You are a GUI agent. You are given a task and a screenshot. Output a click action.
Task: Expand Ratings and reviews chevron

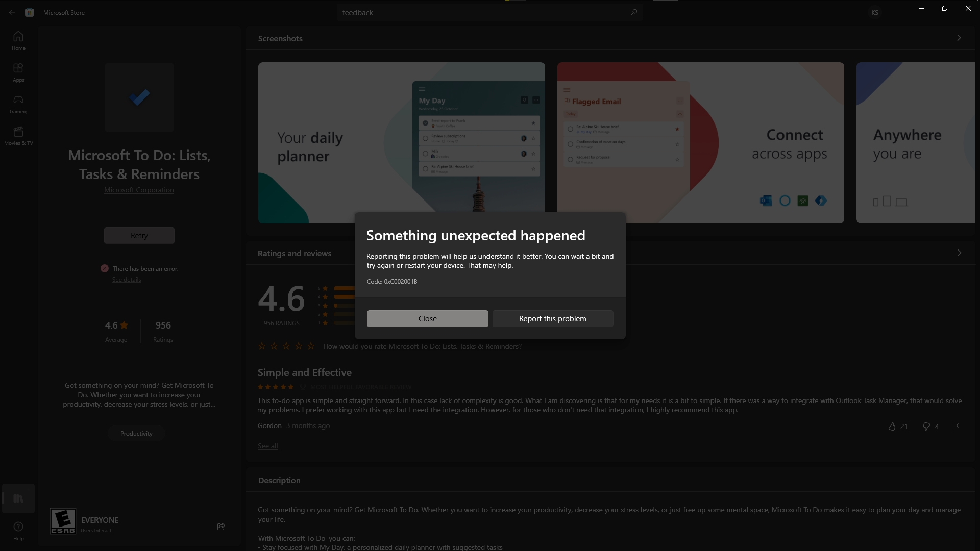click(959, 253)
